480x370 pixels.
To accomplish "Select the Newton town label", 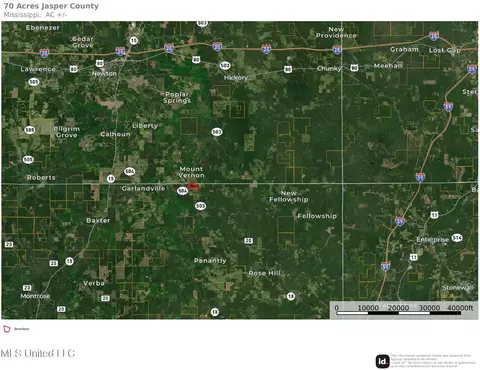I will pos(104,73).
